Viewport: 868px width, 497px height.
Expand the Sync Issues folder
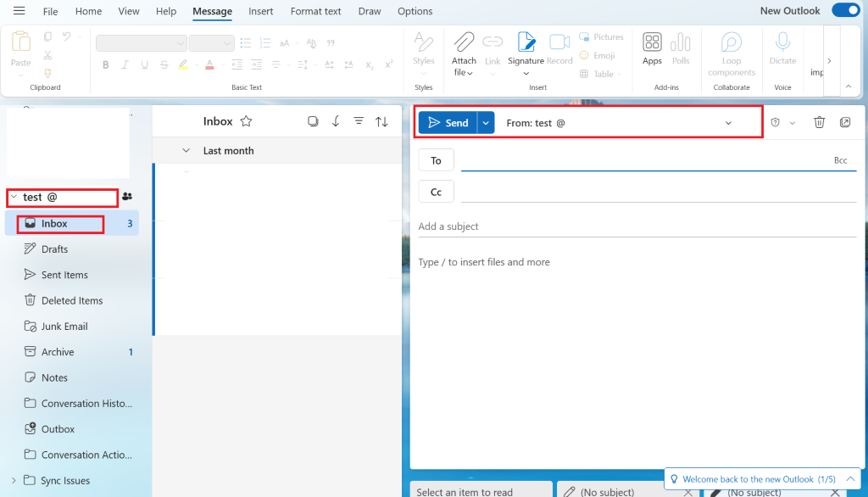14,480
